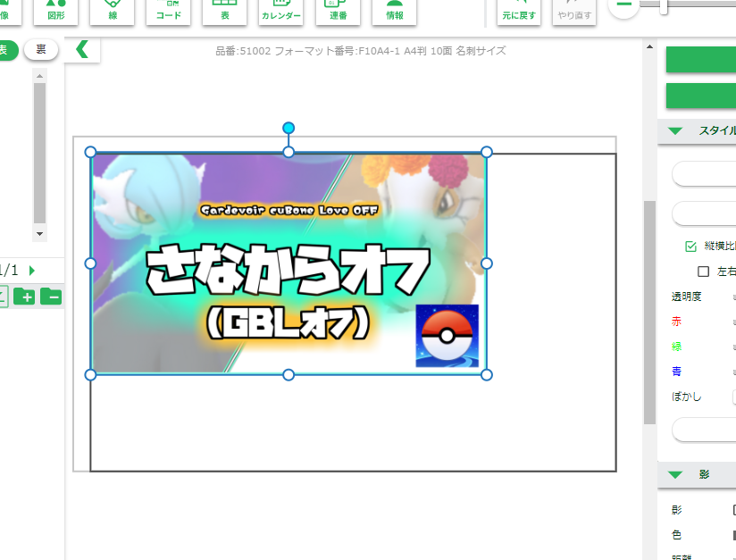
Task: Open the コード code tool
Action: 169,12
